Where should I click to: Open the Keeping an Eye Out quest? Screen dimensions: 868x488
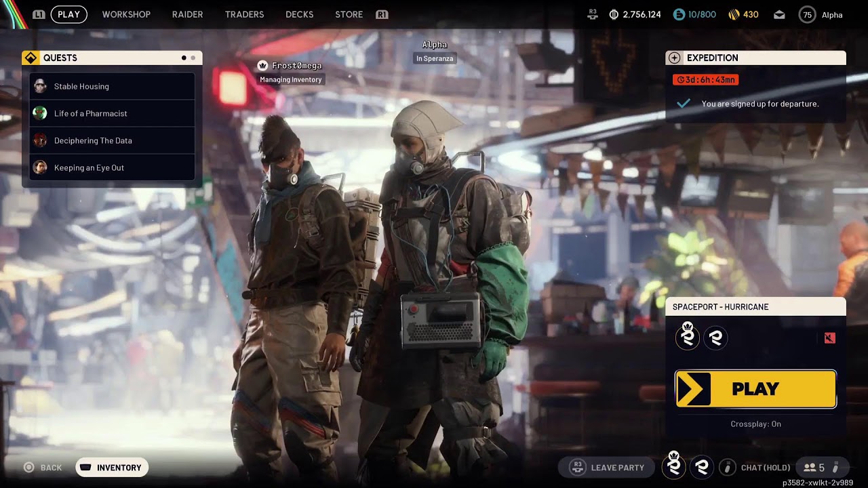tap(112, 167)
